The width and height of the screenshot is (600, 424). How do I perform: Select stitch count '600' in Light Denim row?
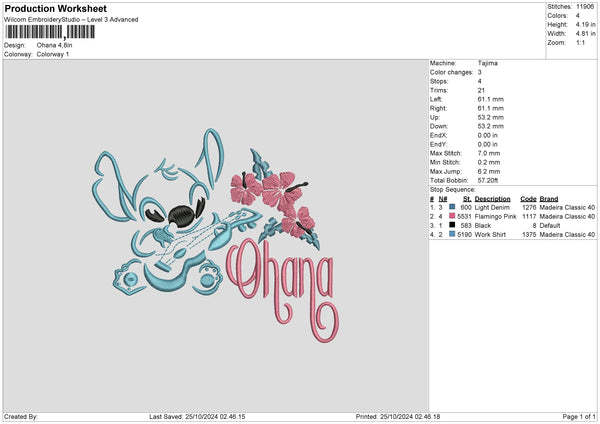[466, 207]
